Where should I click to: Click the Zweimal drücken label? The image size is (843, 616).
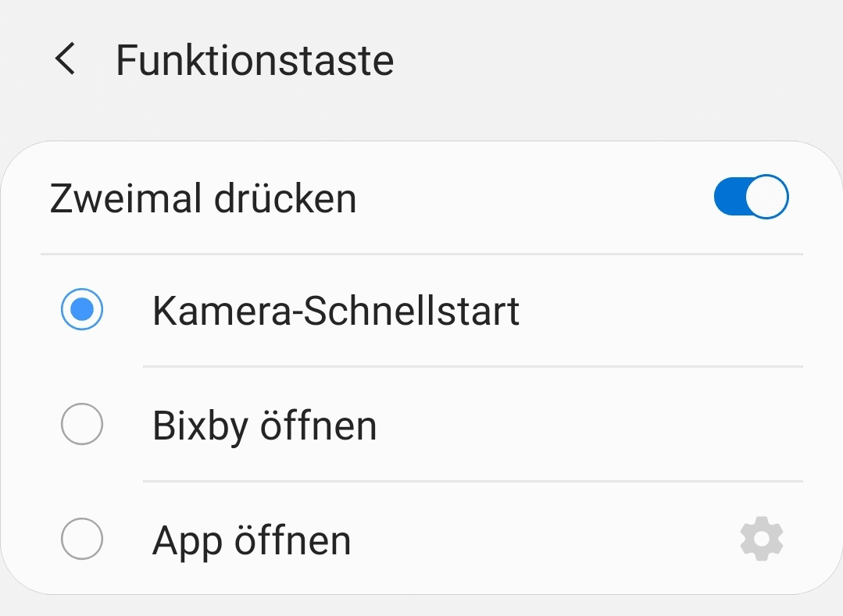pyautogui.click(x=203, y=198)
